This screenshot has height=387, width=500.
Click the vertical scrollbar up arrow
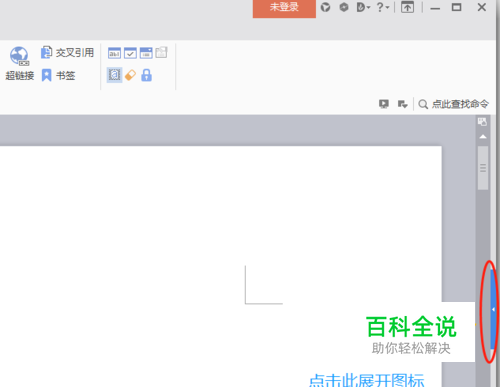483,137
